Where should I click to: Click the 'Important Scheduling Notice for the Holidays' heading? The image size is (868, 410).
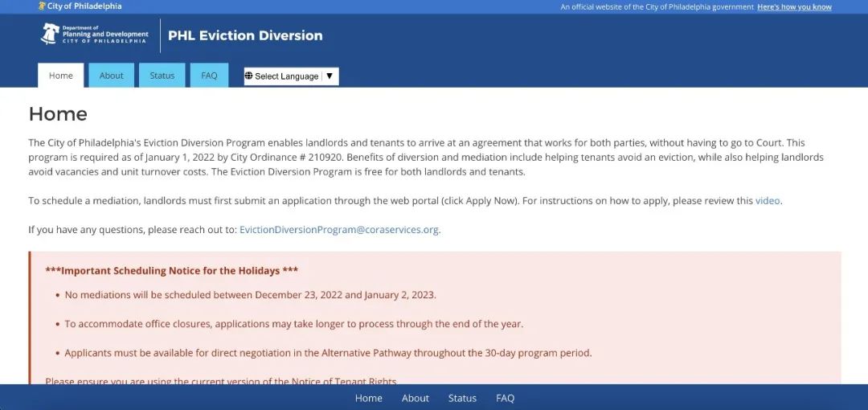pos(172,271)
